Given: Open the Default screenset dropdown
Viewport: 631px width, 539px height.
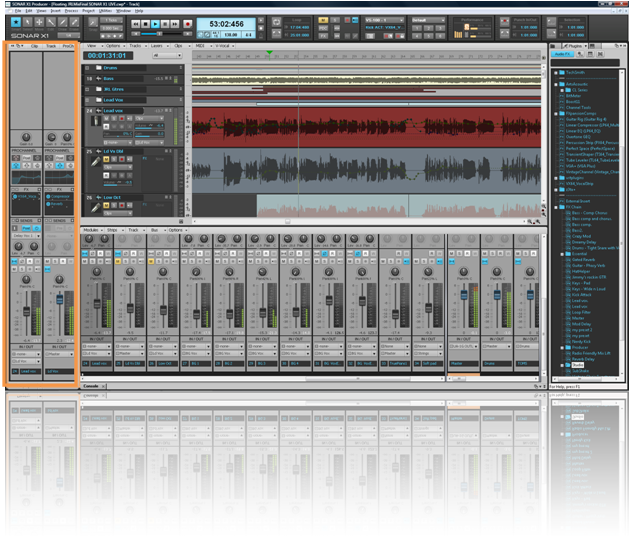Looking at the screenshot, I should 428,20.
